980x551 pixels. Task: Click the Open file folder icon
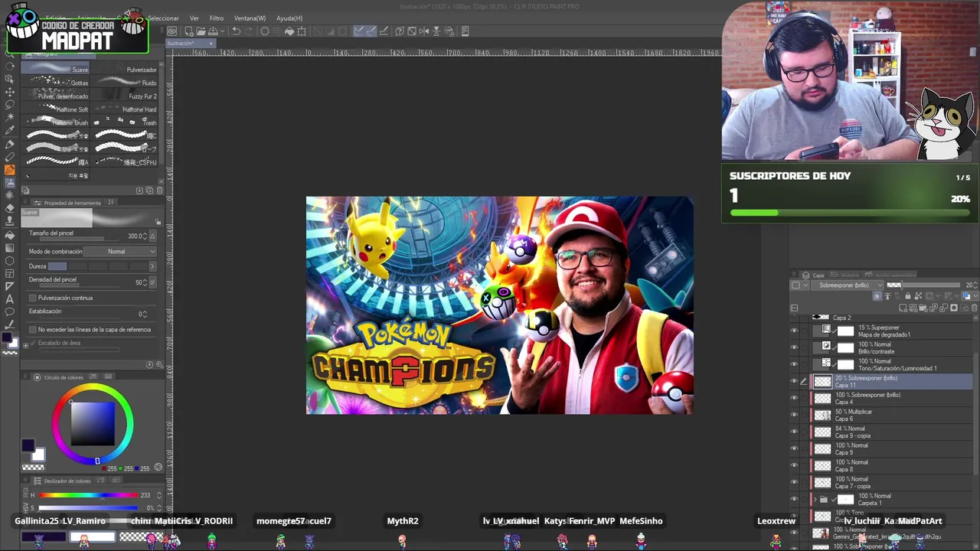(x=200, y=31)
